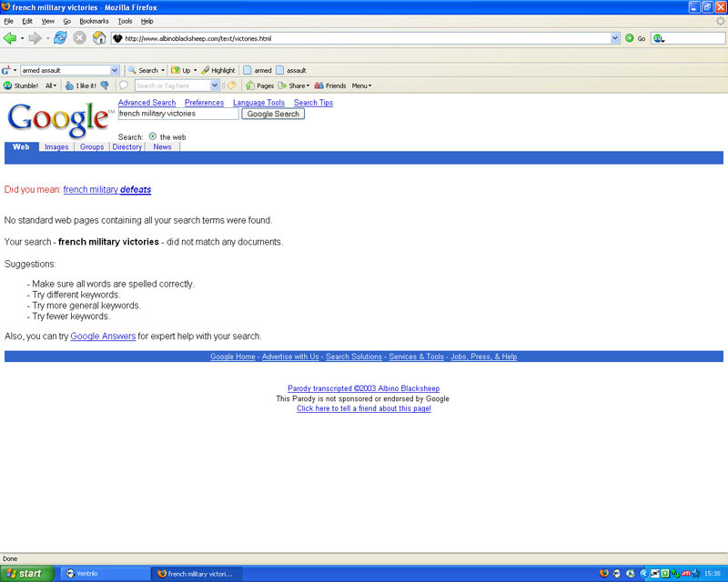Image resolution: width=728 pixels, height=582 pixels.
Task: Click the Google toolbar G logo
Action: coord(6,70)
